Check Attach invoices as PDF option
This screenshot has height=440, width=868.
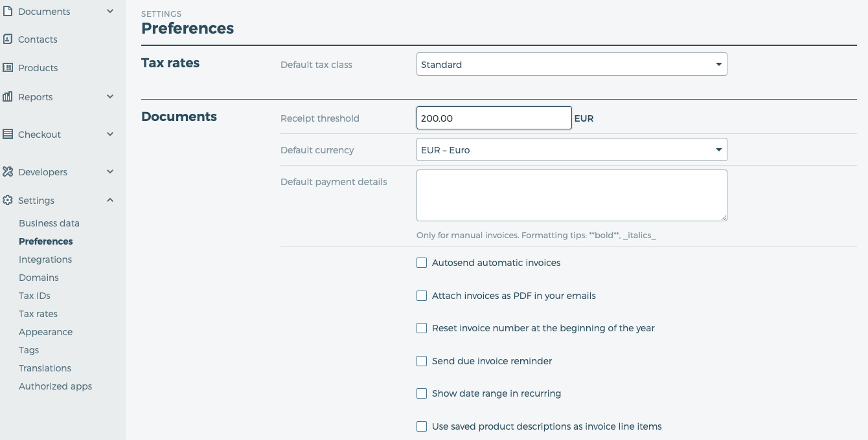click(422, 296)
